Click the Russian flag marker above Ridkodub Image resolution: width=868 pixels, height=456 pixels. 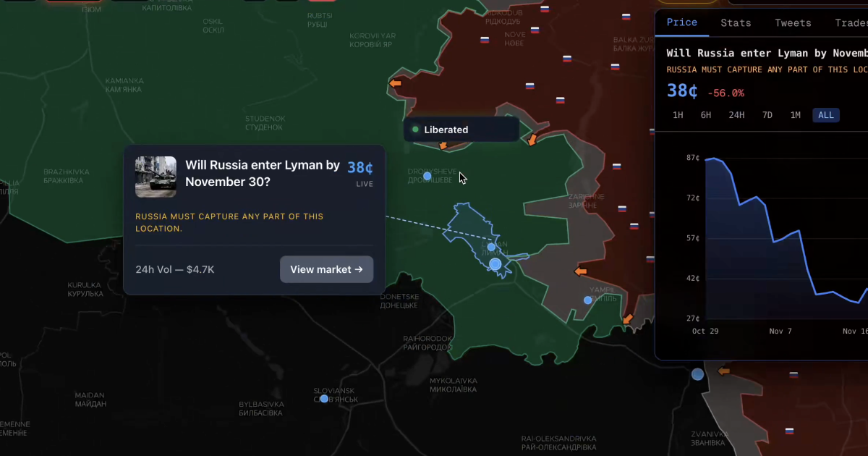(x=545, y=9)
